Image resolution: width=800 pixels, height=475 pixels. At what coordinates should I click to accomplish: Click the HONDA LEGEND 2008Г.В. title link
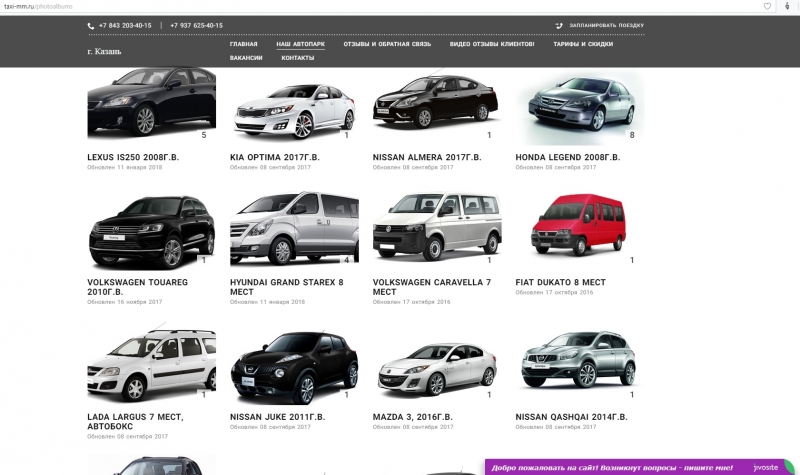(x=568, y=157)
